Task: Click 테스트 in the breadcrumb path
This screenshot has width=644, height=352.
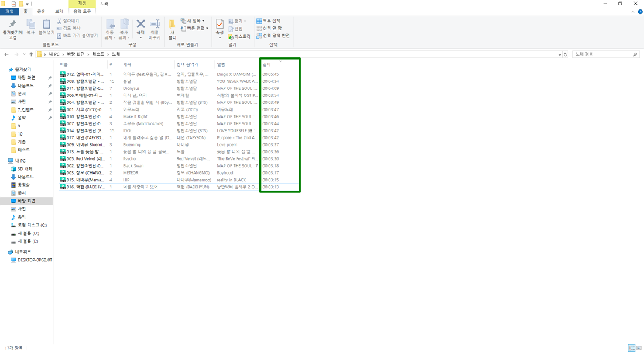Action: [x=98, y=54]
